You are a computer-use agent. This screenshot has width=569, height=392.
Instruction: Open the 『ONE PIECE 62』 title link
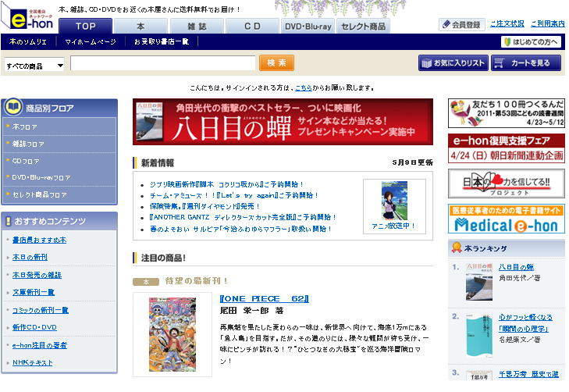pos(264,299)
